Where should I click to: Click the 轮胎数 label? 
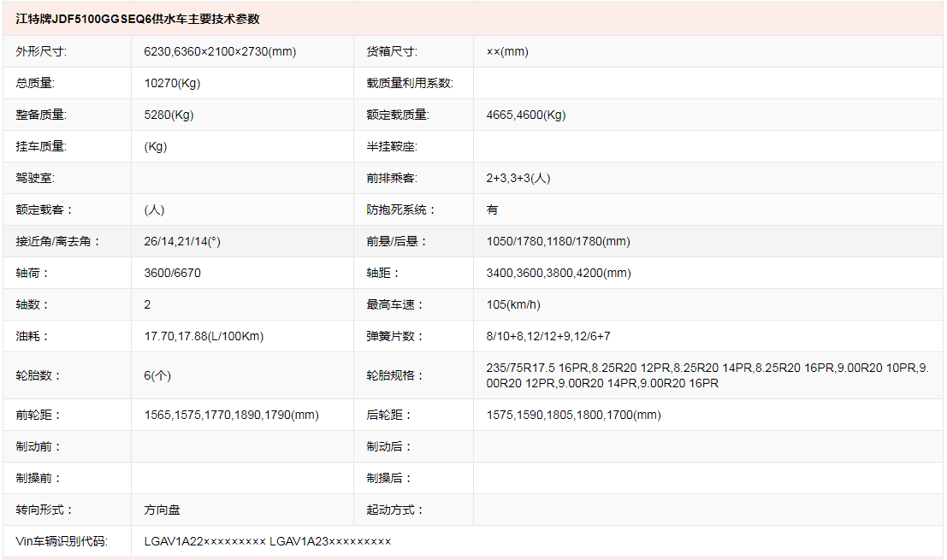click(38, 376)
